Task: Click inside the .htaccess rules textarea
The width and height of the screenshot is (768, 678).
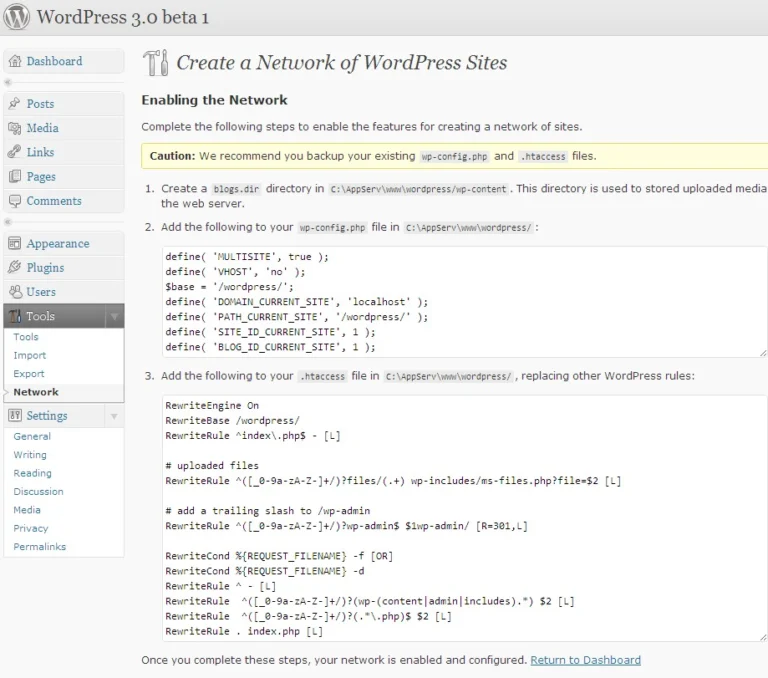Action: click(464, 518)
